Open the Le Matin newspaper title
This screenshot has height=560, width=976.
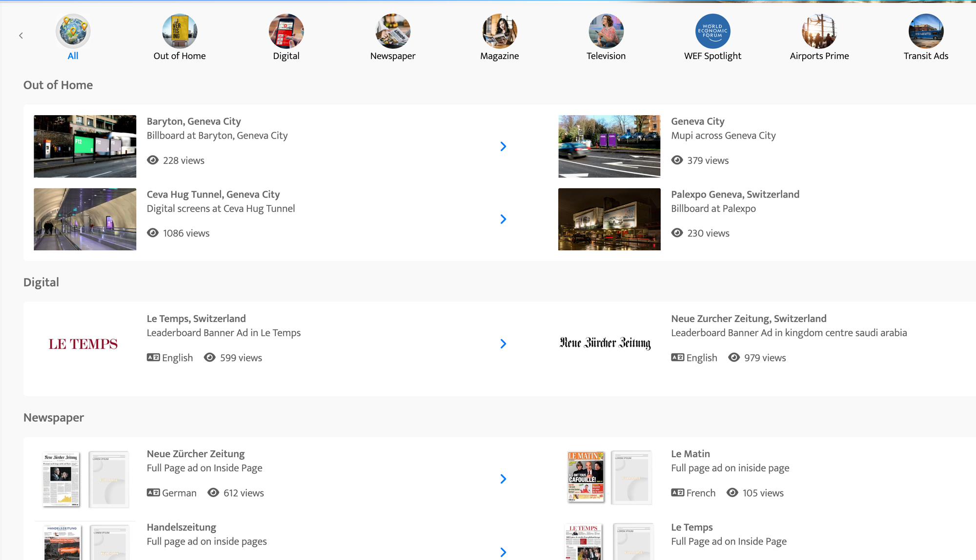691,454
